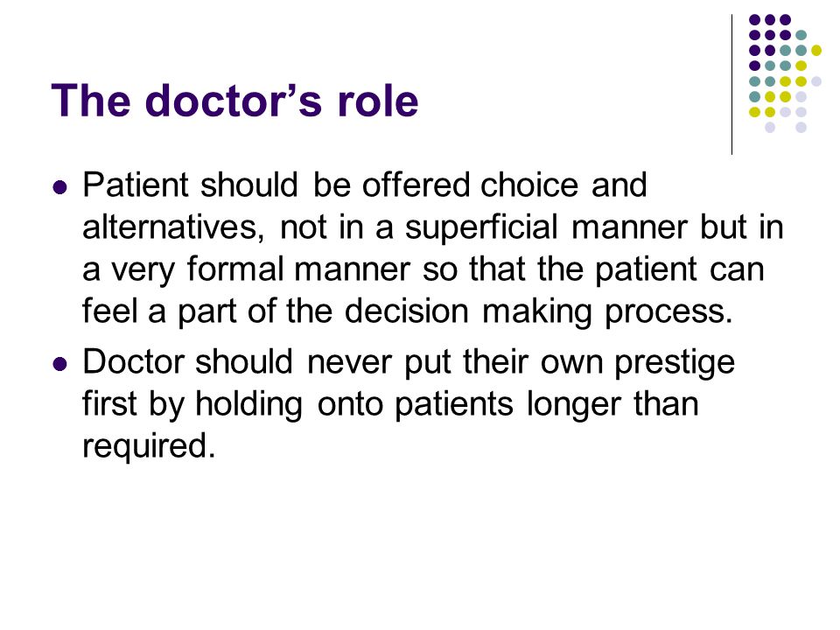
Task: Click the first bullet point dot
Action: point(60,187)
